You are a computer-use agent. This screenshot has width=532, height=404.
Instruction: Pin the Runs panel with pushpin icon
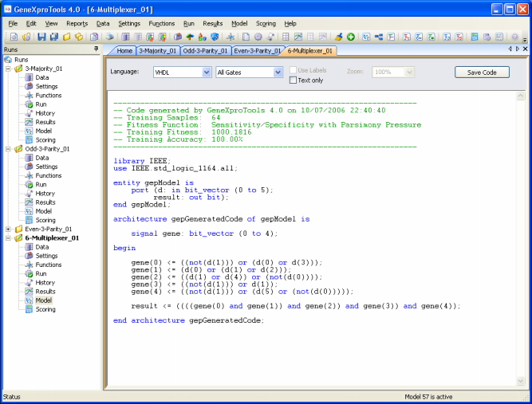tap(96, 49)
